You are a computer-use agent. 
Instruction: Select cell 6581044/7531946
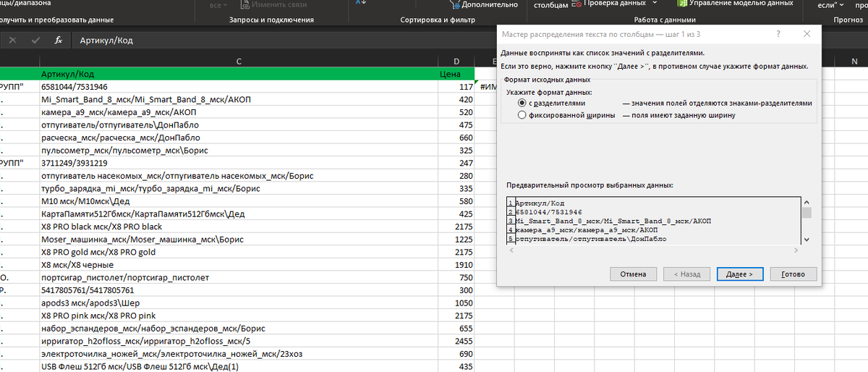239,87
